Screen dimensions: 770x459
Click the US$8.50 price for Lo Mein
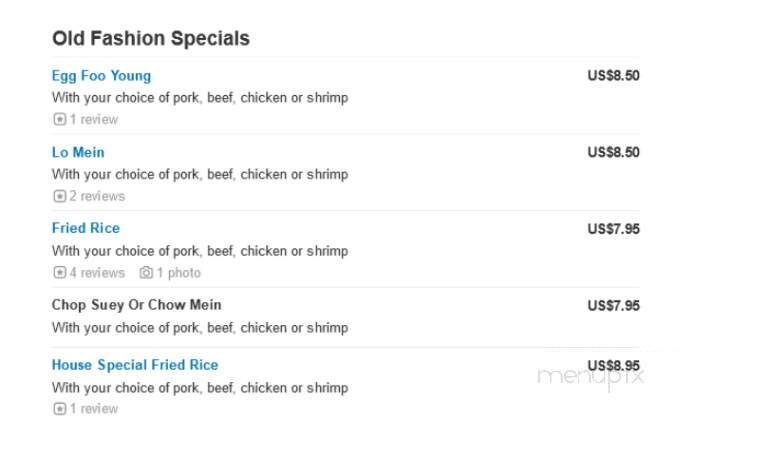click(x=613, y=152)
